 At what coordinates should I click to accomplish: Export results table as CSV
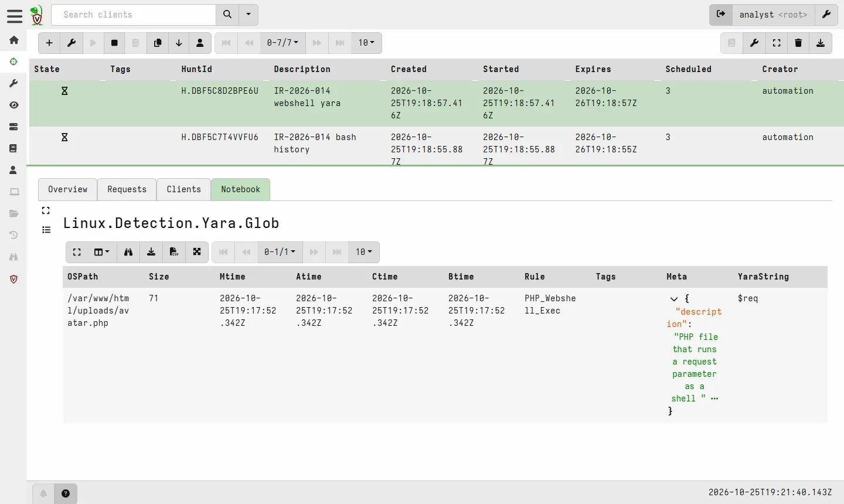[x=174, y=252]
